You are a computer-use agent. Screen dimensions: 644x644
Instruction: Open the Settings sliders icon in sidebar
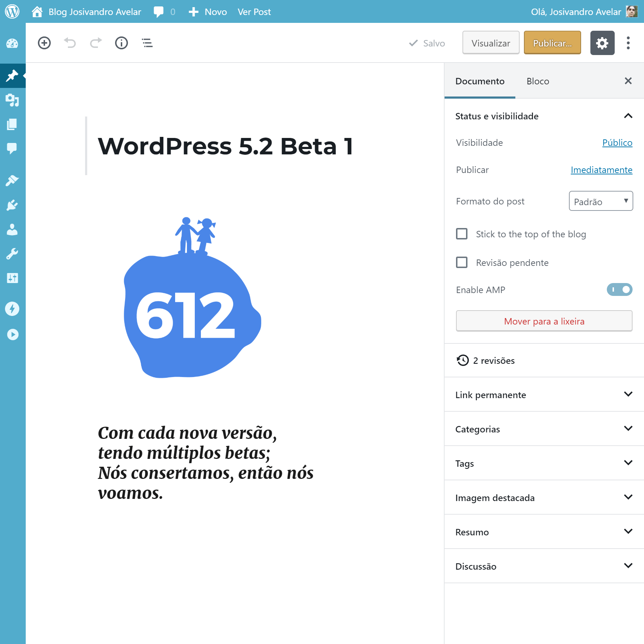pyautogui.click(x=12, y=278)
